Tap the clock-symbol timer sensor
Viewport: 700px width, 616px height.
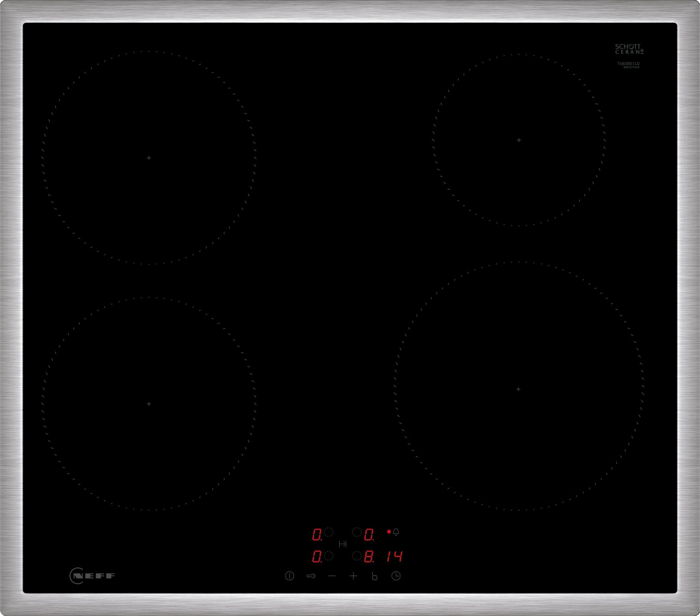pos(396,576)
